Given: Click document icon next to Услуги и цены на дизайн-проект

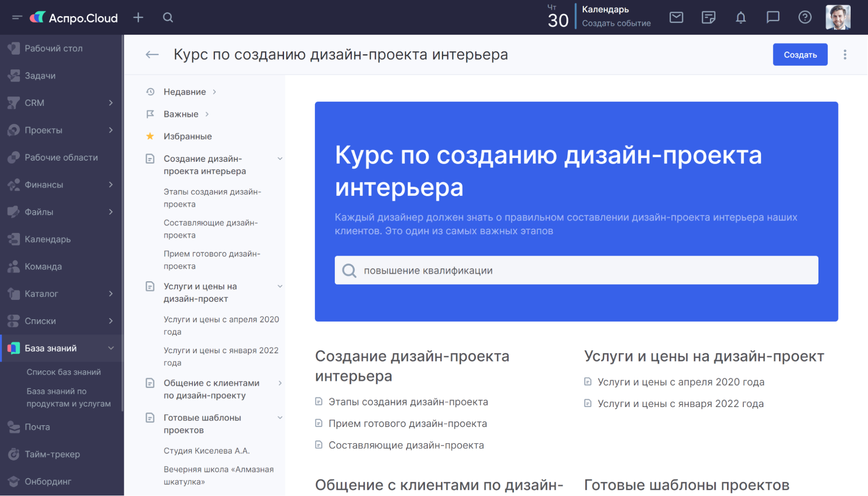Looking at the screenshot, I should [x=150, y=286].
